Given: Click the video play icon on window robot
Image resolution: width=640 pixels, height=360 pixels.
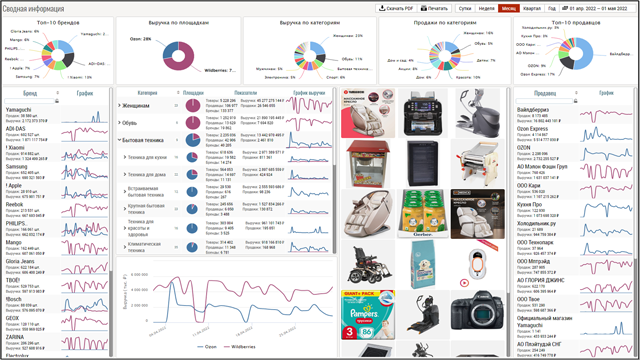Looking at the screenshot, I should (464, 282).
